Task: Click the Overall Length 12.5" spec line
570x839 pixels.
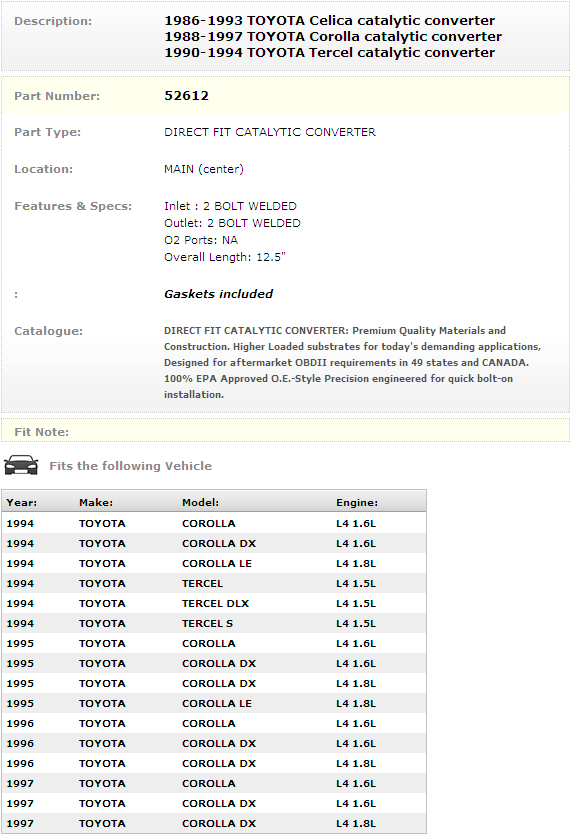Action: 225,257
